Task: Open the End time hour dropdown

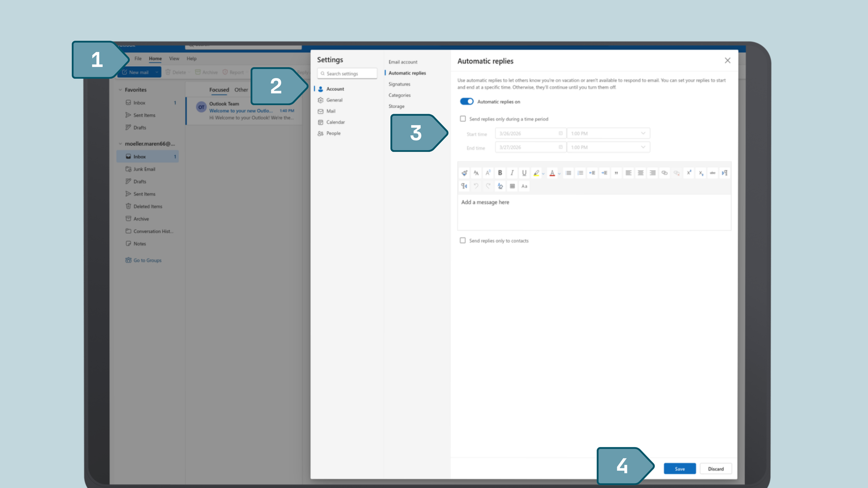Action: tap(642, 147)
